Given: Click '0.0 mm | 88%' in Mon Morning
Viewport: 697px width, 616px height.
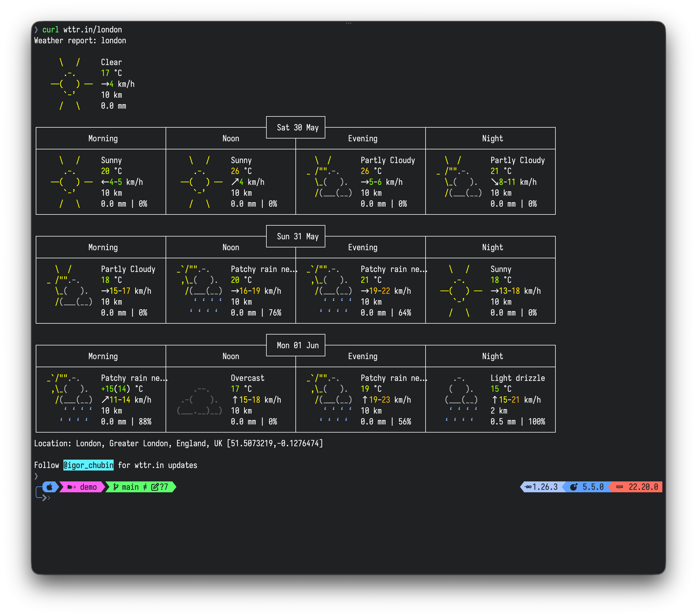Looking at the screenshot, I should tap(126, 421).
